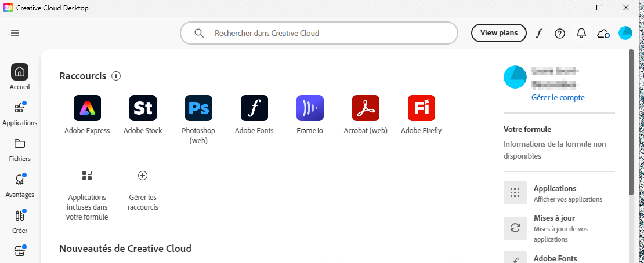Click the vertical scrollbar on the right
Image resolution: width=644 pixels, height=263 pixels.
point(631,122)
